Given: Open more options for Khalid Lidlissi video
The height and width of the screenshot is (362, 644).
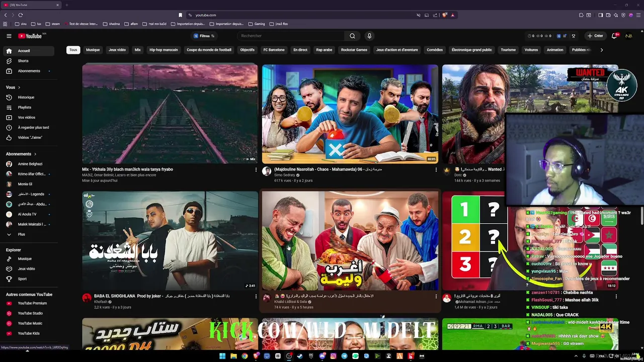Looking at the screenshot, I should 436,297.
